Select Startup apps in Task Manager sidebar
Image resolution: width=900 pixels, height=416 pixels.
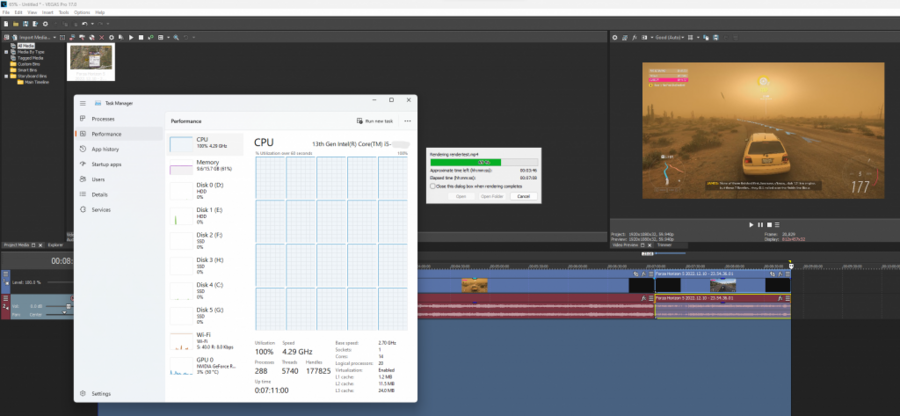coord(119,164)
